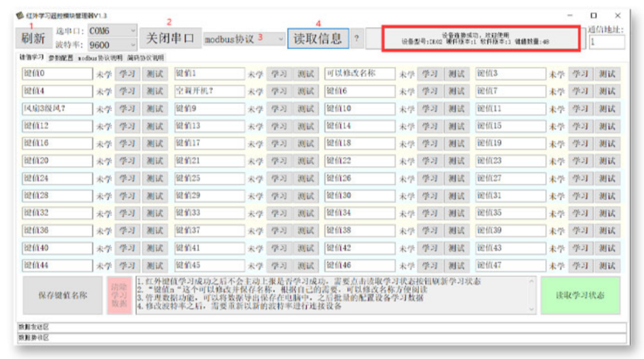The height and width of the screenshot is (359, 644).
Task: Click the 键值30 name field
Action: coord(360,195)
